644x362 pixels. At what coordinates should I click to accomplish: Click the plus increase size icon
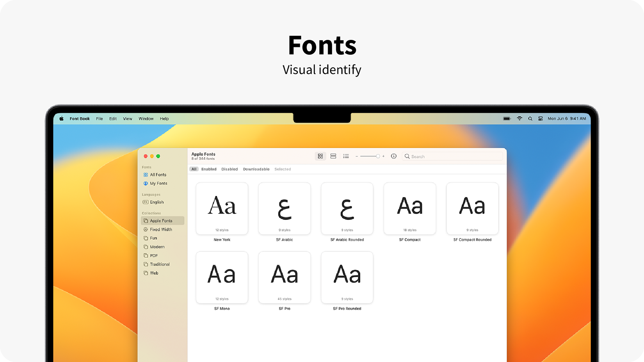pyautogui.click(x=383, y=156)
